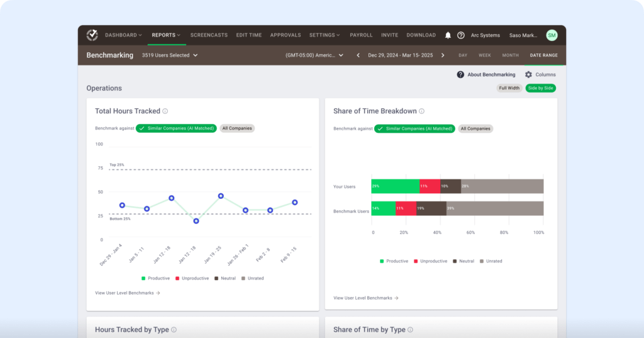Open View User Level Benchmarks under line chart
This screenshot has height=338, width=644.
coord(128,293)
